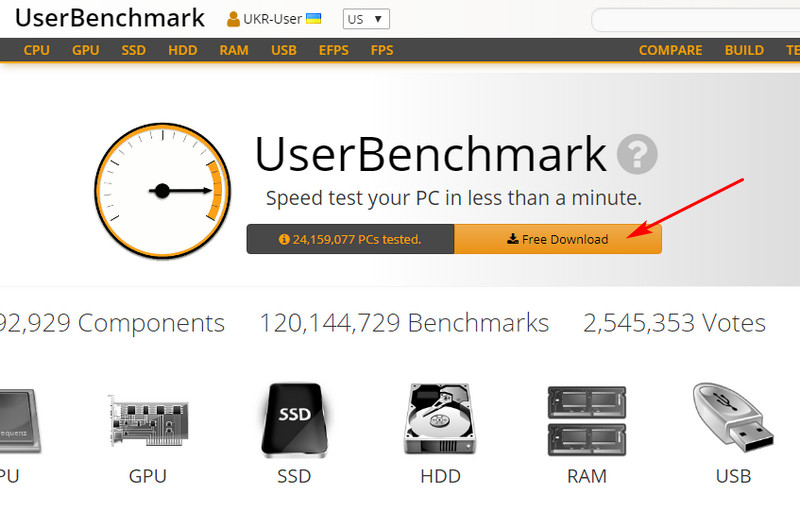The width and height of the screenshot is (800, 511).
Task: Open the EFPS menu item
Action: point(334,50)
